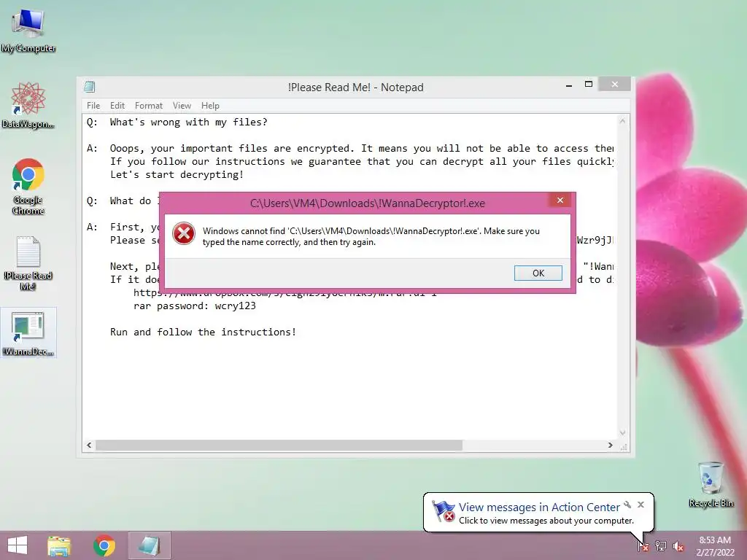Open the Notepad window icon menu

point(90,87)
